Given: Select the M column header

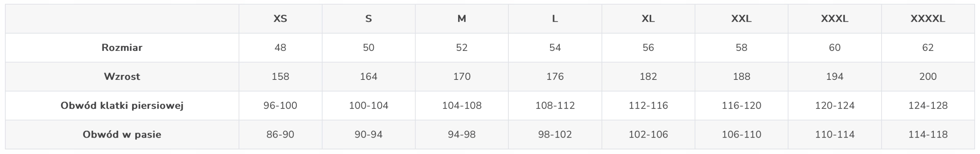Looking at the screenshot, I should pyautogui.click(x=462, y=19).
